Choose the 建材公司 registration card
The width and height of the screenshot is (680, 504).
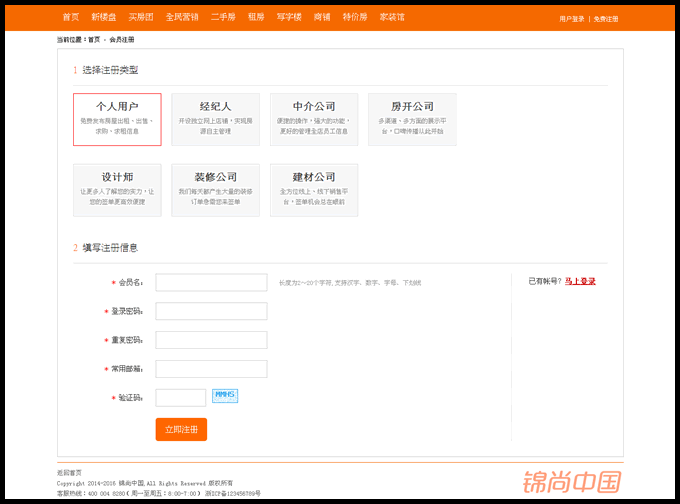[x=314, y=190]
